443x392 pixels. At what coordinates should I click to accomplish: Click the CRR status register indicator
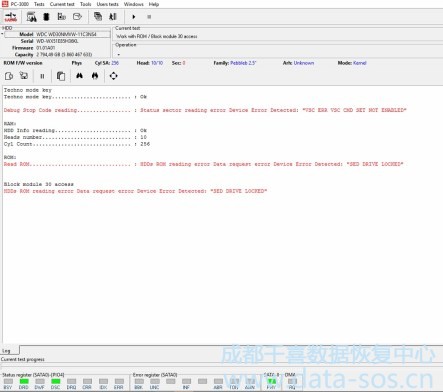point(87,381)
